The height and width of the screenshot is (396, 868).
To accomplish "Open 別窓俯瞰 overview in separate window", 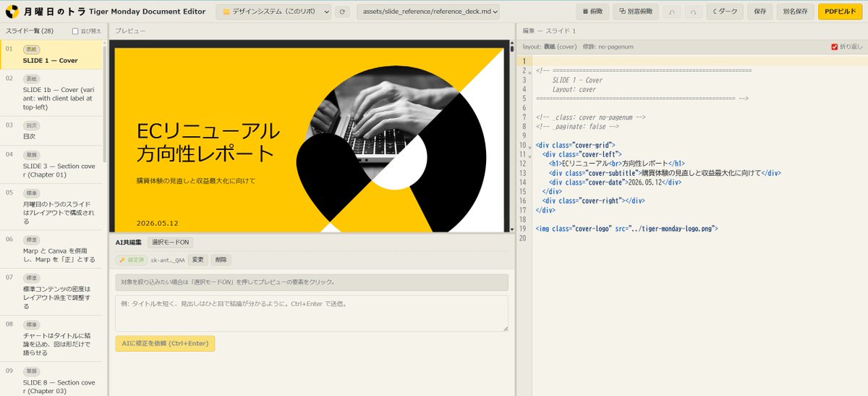I will coord(637,12).
